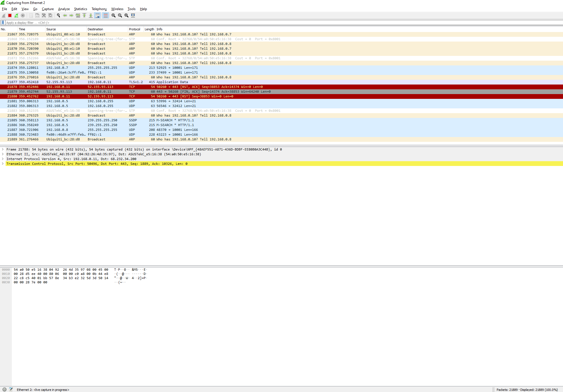The height and width of the screenshot is (392, 563).
Task: Jump to last packet arrow icon
Action: 91,15
